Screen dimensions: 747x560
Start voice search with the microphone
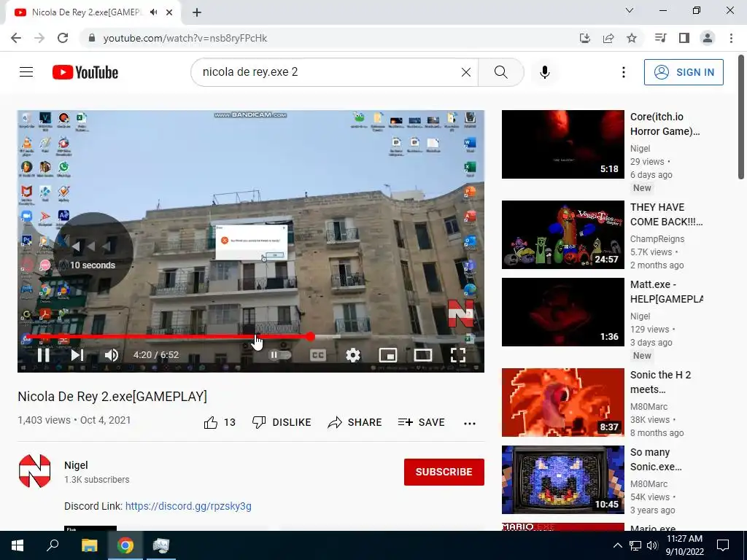pos(545,72)
